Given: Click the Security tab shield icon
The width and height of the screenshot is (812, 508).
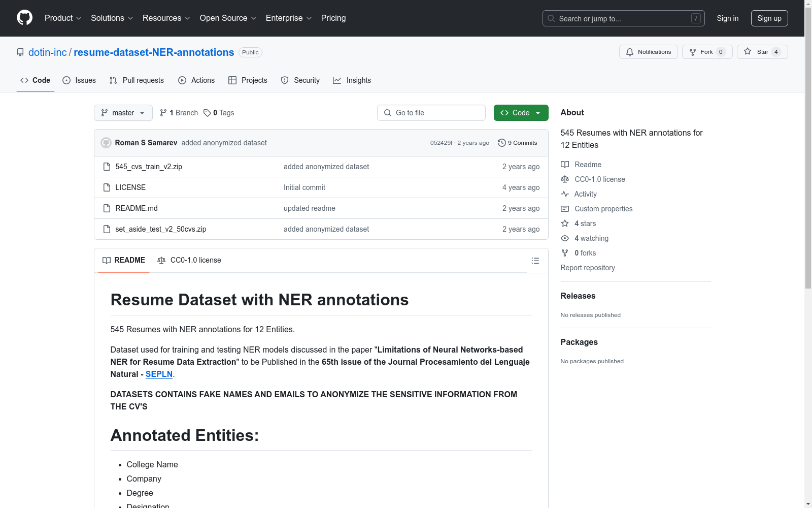Looking at the screenshot, I should [x=285, y=80].
